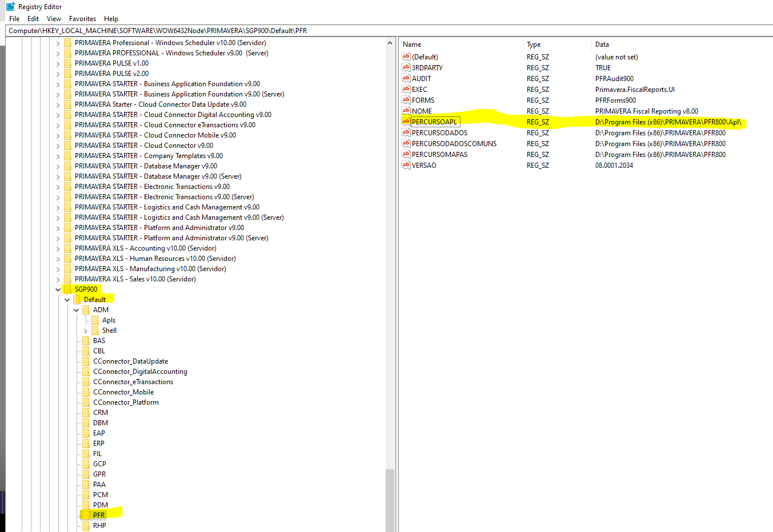
Task: Click the folder icon beside CConnector_Mobile
Action: [x=86, y=392]
